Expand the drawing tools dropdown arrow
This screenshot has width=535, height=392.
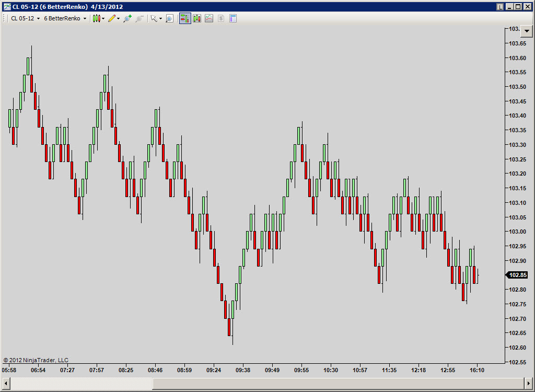pos(119,19)
